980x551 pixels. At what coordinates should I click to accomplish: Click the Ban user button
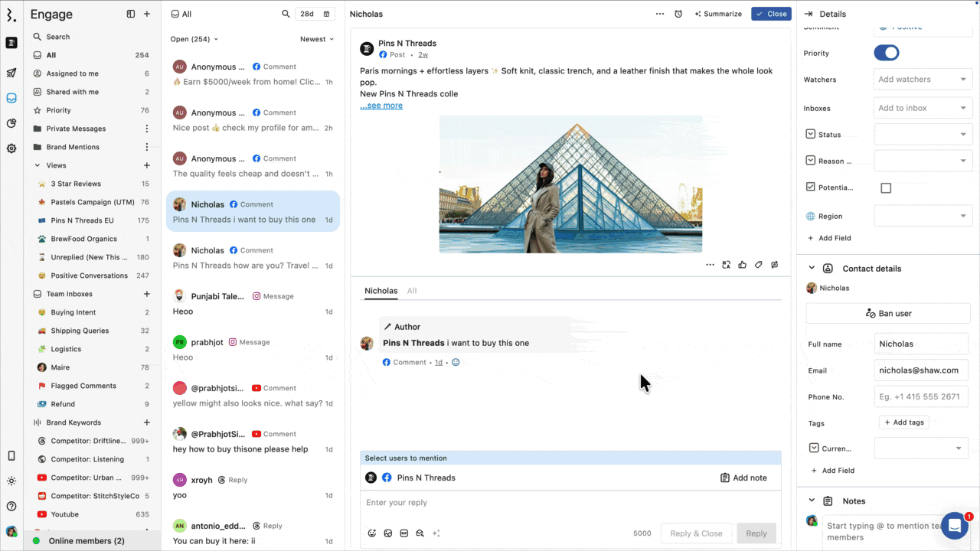click(x=888, y=313)
